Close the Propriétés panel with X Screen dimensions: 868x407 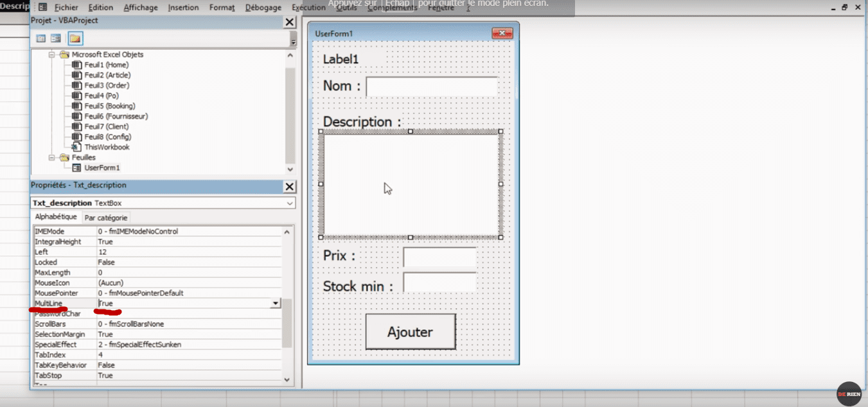click(290, 186)
